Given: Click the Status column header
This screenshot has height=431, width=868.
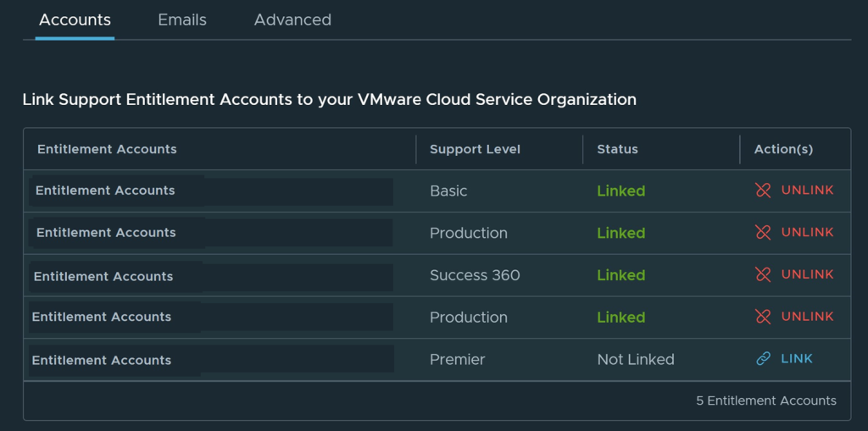Looking at the screenshot, I should [617, 149].
